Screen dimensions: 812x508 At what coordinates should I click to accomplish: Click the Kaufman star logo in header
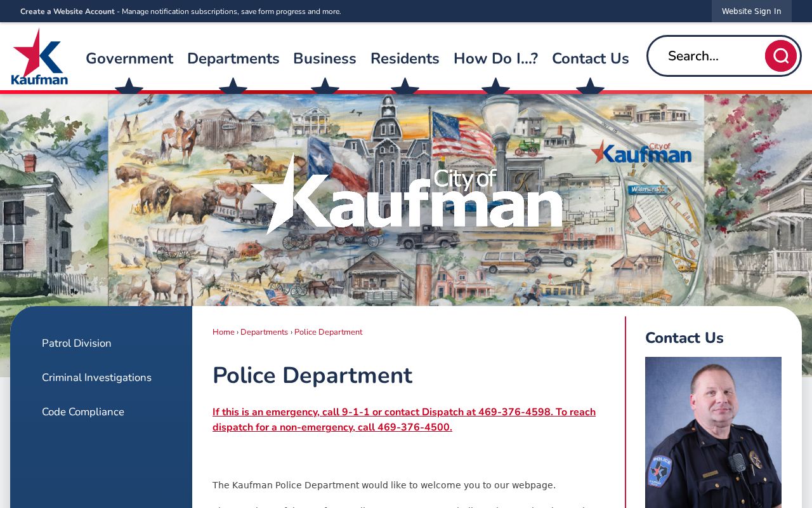pos(39,57)
